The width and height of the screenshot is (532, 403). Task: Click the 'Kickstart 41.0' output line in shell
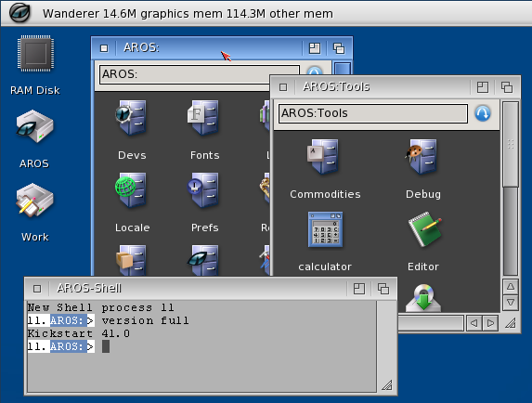pyautogui.click(x=79, y=333)
